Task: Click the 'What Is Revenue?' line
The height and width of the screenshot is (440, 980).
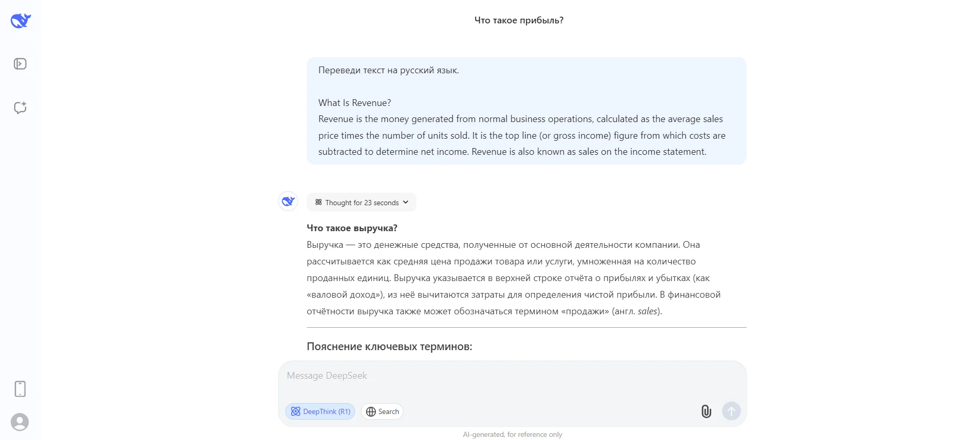Action: click(355, 103)
